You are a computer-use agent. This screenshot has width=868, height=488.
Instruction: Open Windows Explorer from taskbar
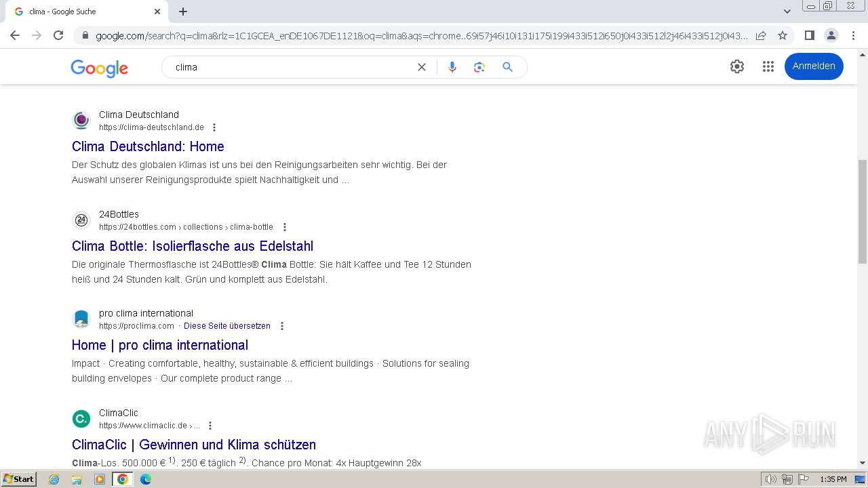[x=77, y=479]
